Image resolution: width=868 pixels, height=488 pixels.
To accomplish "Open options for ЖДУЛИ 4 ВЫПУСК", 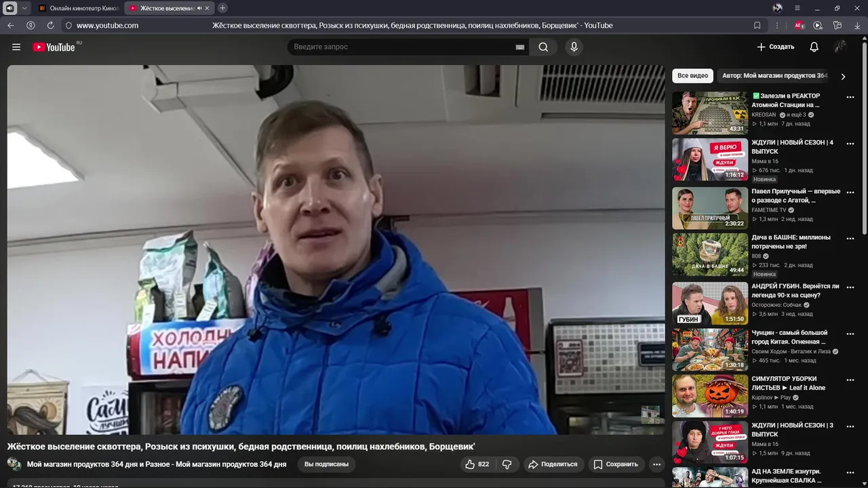I will pyautogui.click(x=850, y=144).
